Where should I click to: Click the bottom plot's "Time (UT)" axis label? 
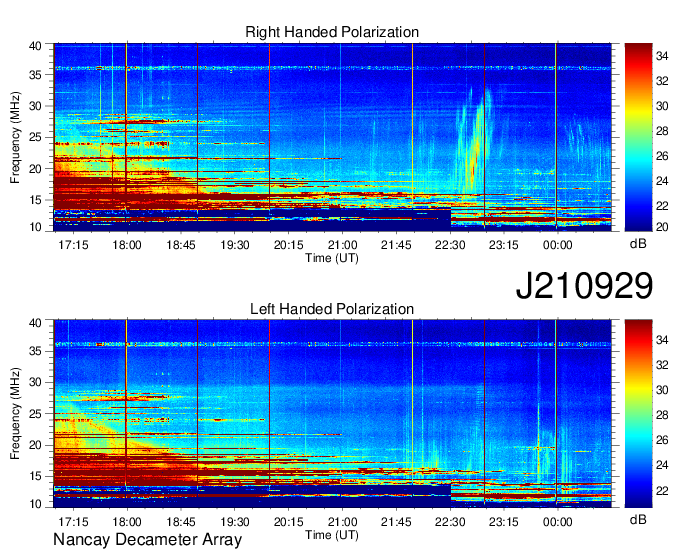(332, 535)
